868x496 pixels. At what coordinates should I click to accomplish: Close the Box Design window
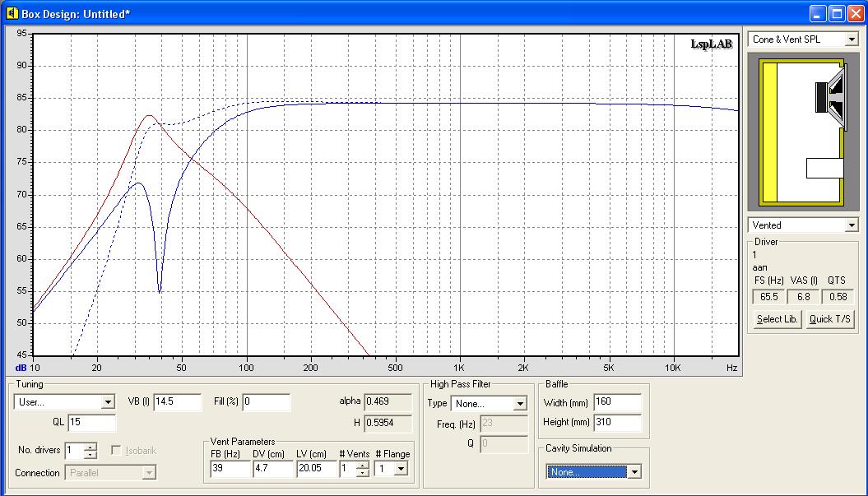856,14
